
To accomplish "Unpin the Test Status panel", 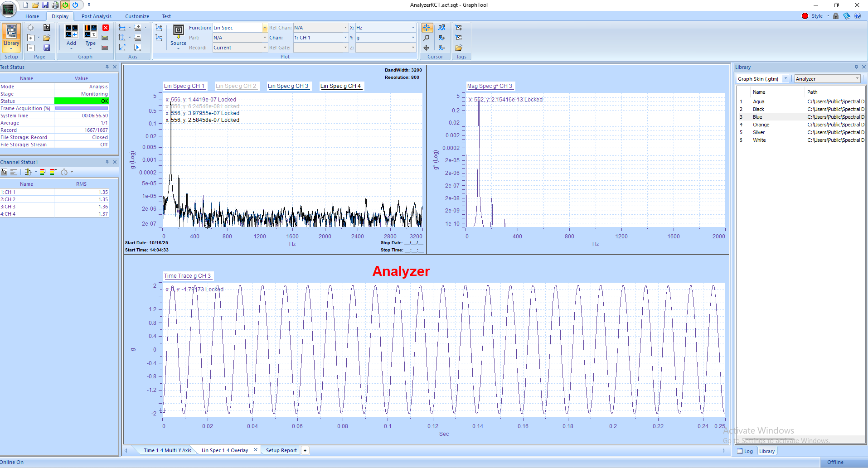I will (x=107, y=67).
